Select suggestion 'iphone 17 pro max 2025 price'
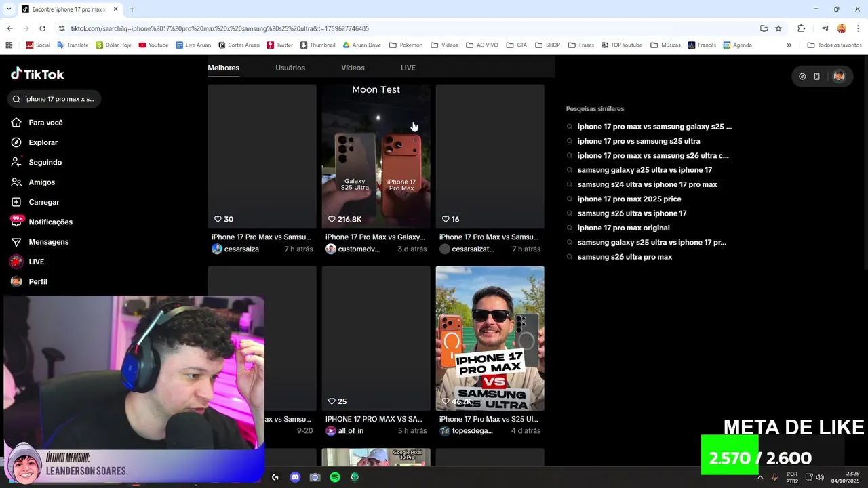Screen dimensions: 868x488 click(x=629, y=199)
